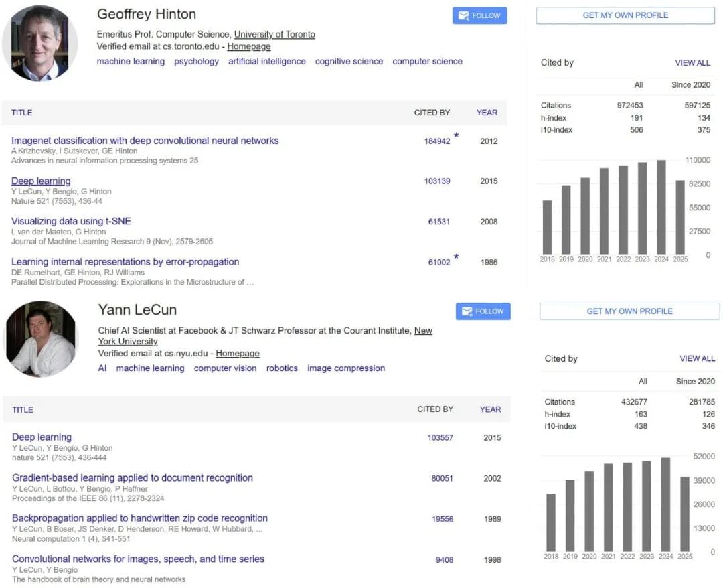Click the envelope icon on Yann LeCun's Follow button
The image size is (723, 588).
[x=466, y=311]
